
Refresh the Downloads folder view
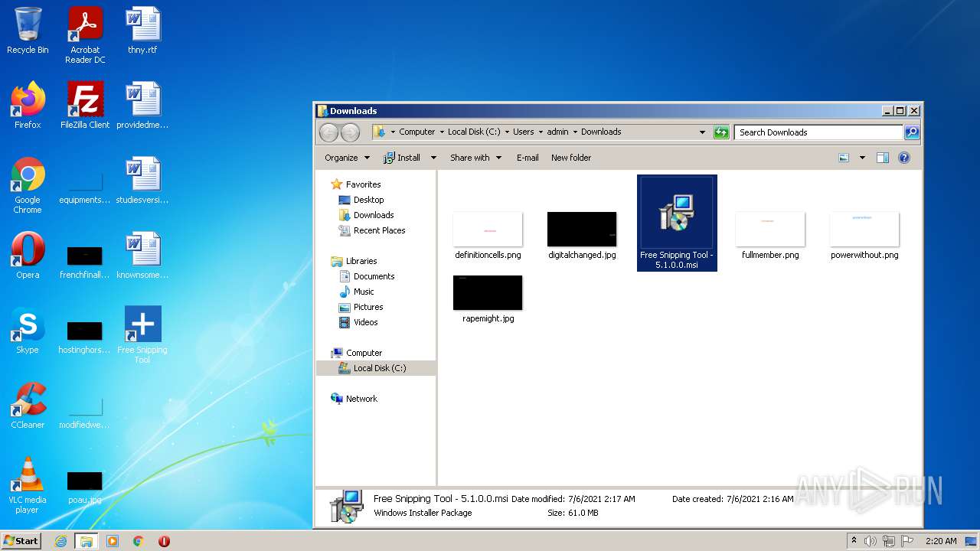tap(721, 132)
